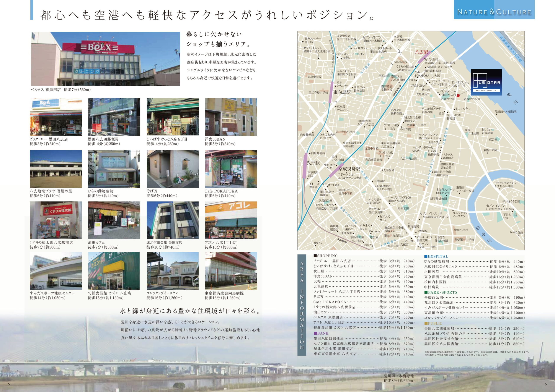This screenshot has width=555, height=392.
Task: Open the すみだスポーツ健康センター photo
Action: tap(56, 271)
